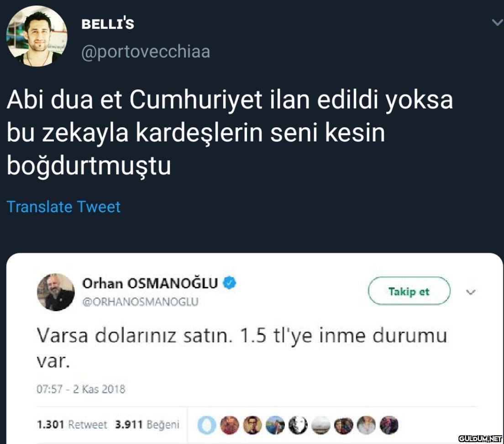This screenshot has width=504, height=444.
Task: Click the Orhan OSMANOĞLU name
Action: [150, 284]
